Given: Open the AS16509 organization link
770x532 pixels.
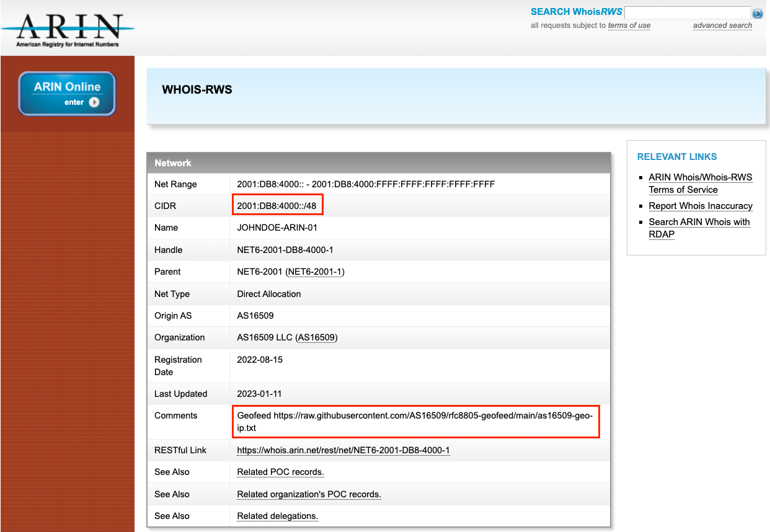Looking at the screenshot, I should pos(316,337).
